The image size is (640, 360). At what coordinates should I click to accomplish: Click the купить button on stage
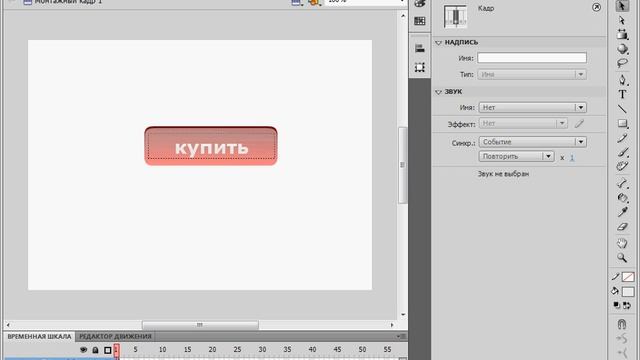pyautogui.click(x=211, y=146)
